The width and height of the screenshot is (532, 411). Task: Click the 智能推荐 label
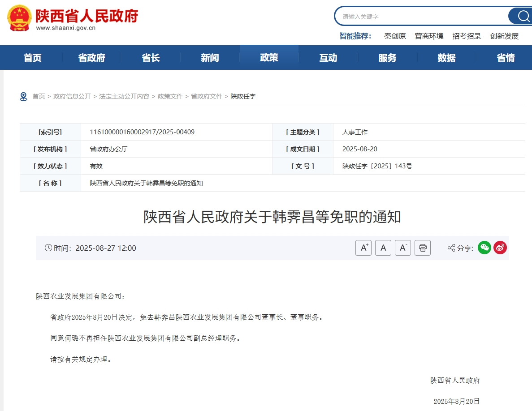[355, 36]
